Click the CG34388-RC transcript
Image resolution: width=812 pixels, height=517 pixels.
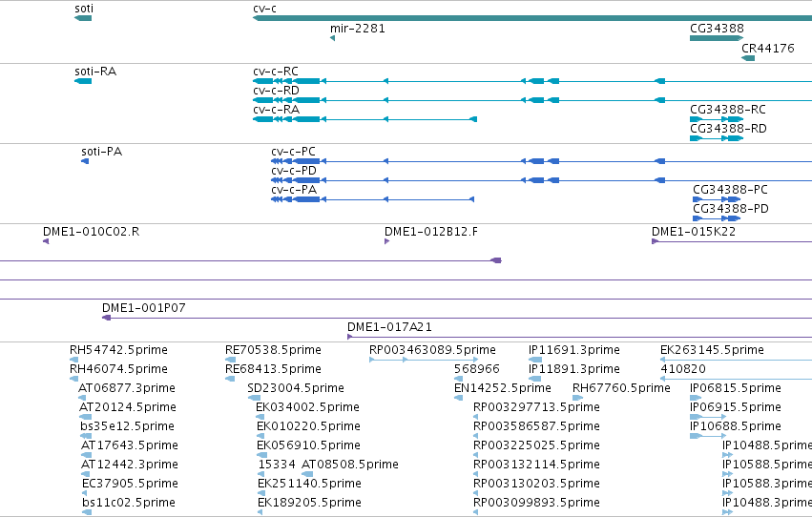click(x=717, y=119)
